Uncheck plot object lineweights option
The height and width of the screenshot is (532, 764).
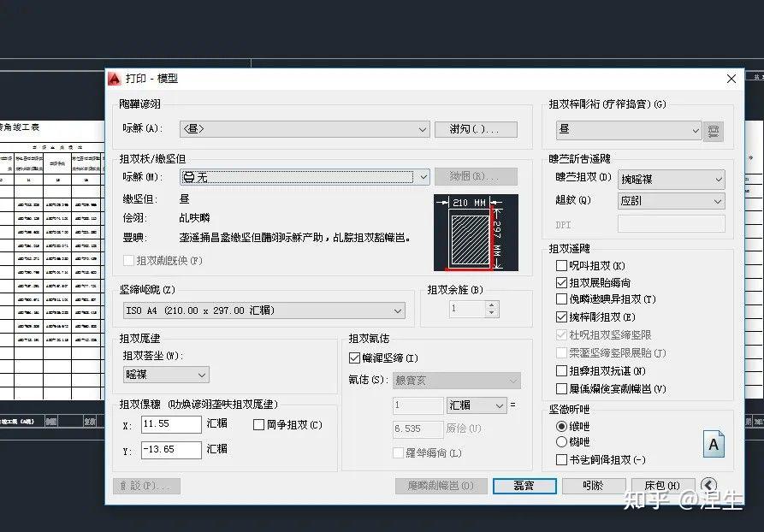click(561, 282)
